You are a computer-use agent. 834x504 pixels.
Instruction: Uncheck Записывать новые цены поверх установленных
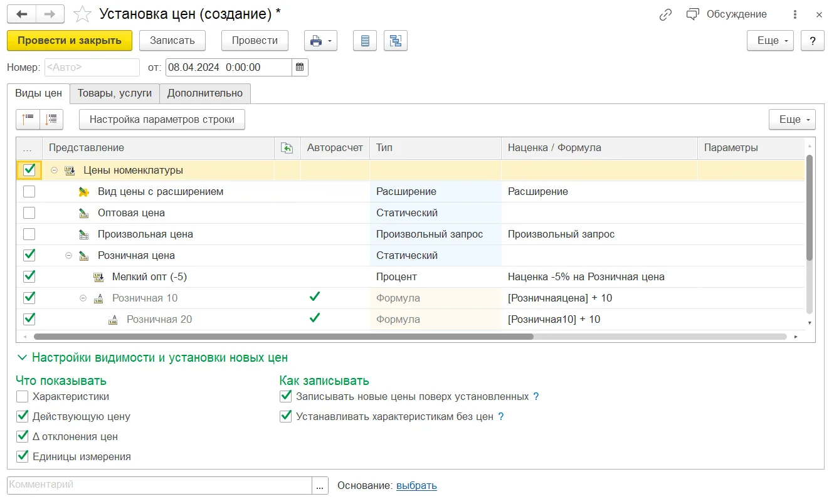pyautogui.click(x=286, y=396)
